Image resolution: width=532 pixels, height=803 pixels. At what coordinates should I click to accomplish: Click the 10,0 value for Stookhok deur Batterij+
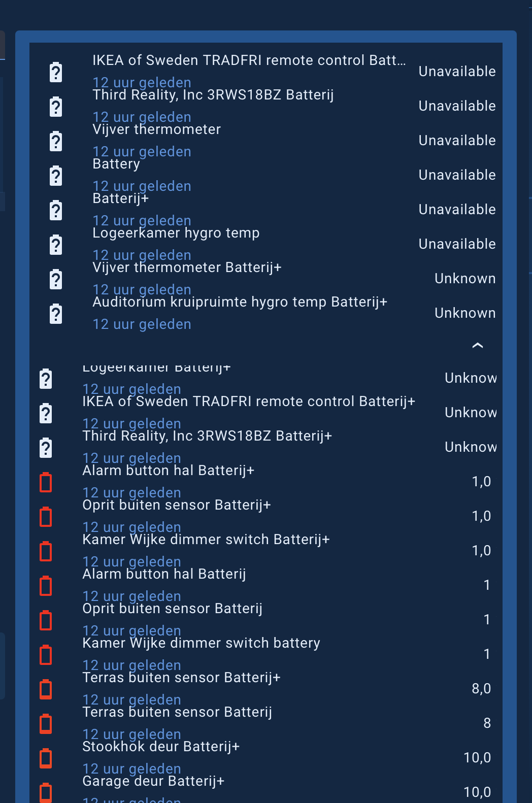pyautogui.click(x=477, y=758)
